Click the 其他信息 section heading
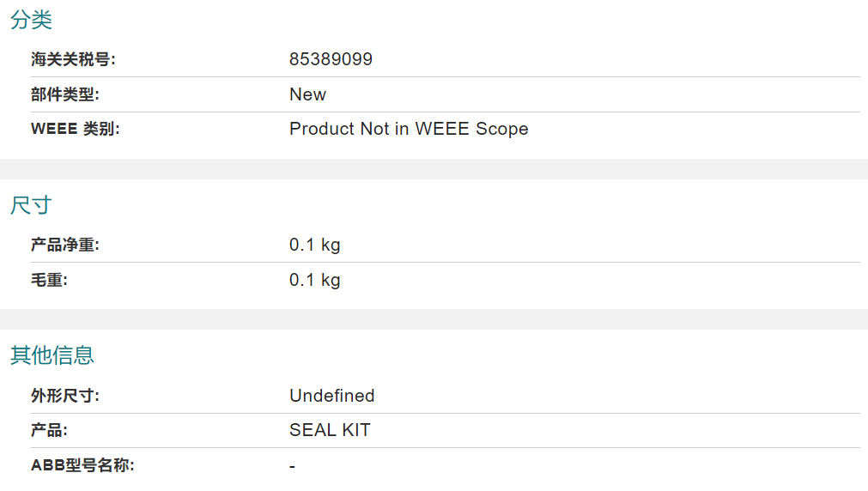The width and height of the screenshot is (868, 491). point(52,355)
